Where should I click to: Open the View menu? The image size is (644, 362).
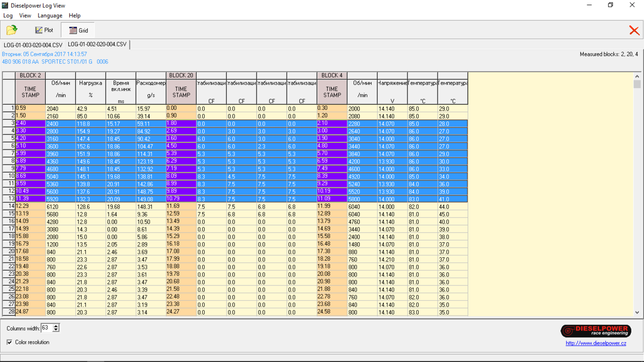(x=25, y=16)
